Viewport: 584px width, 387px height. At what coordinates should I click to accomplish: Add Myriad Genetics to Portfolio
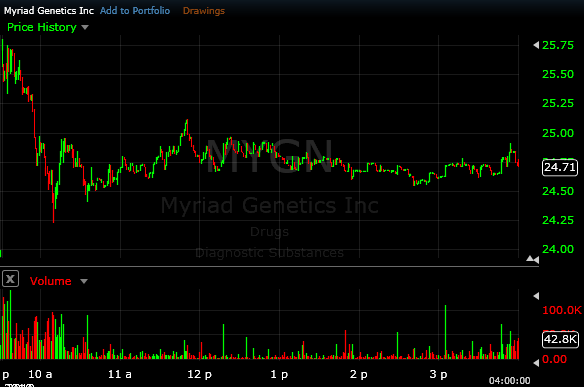pyautogui.click(x=135, y=11)
